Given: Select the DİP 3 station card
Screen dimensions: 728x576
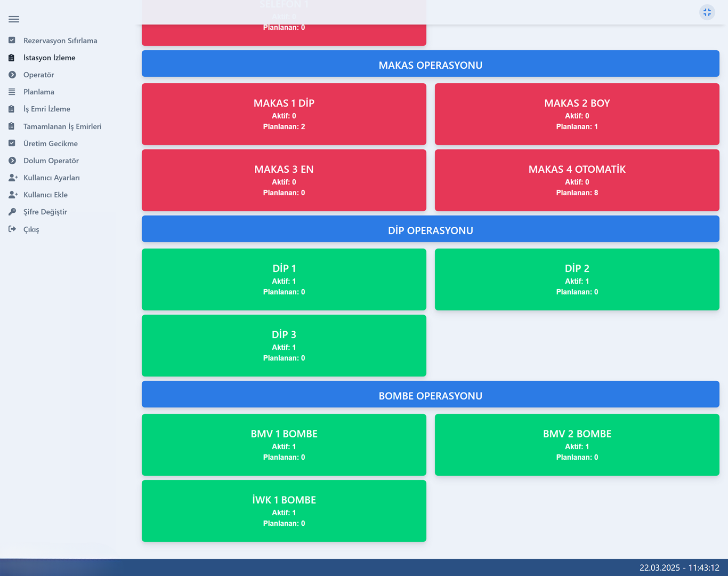Looking at the screenshot, I should point(284,346).
